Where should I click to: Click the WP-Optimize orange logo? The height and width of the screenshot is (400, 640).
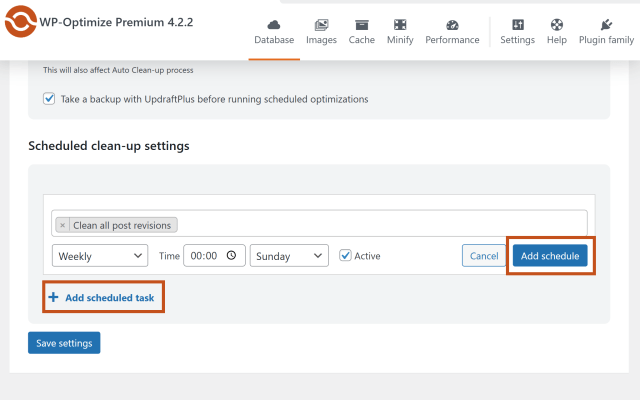(x=20, y=21)
